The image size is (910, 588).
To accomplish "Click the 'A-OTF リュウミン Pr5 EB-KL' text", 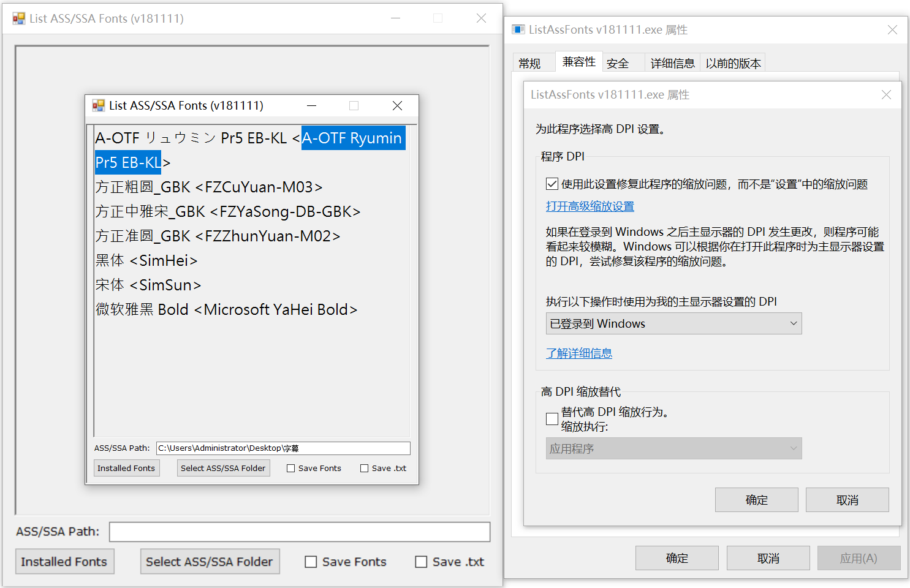I will [x=191, y=138].
